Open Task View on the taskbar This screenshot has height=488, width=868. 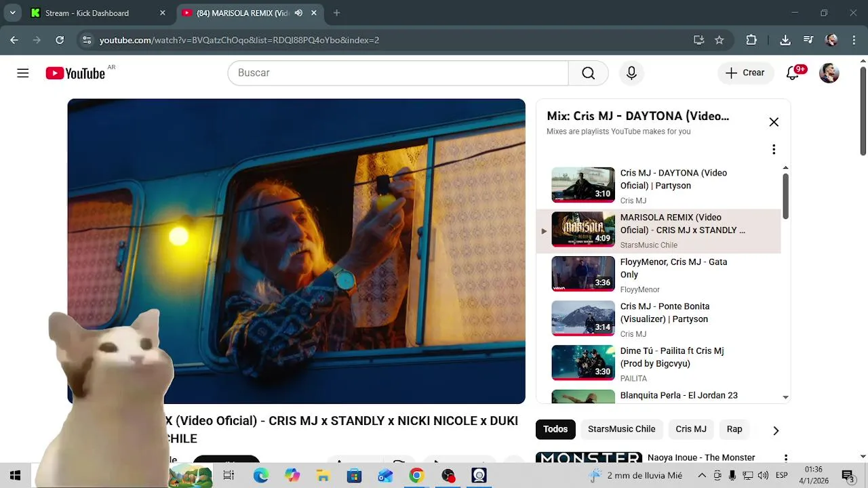[229, 475]
